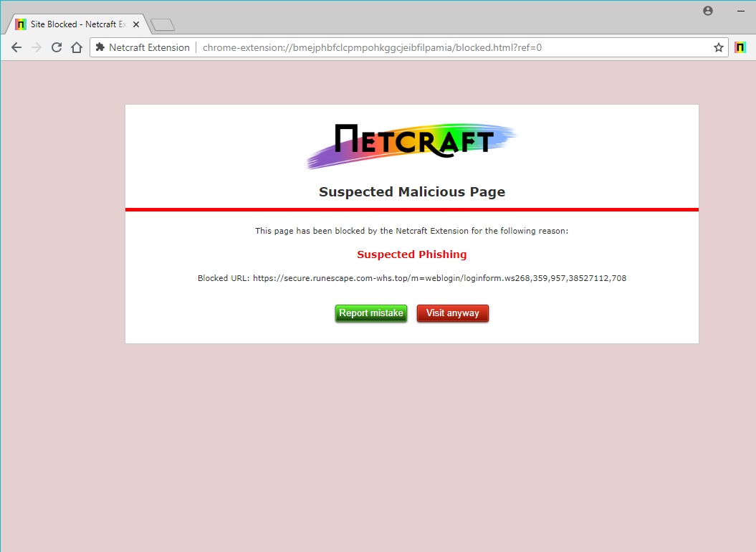Go back to the previous page

click(16, 47)
